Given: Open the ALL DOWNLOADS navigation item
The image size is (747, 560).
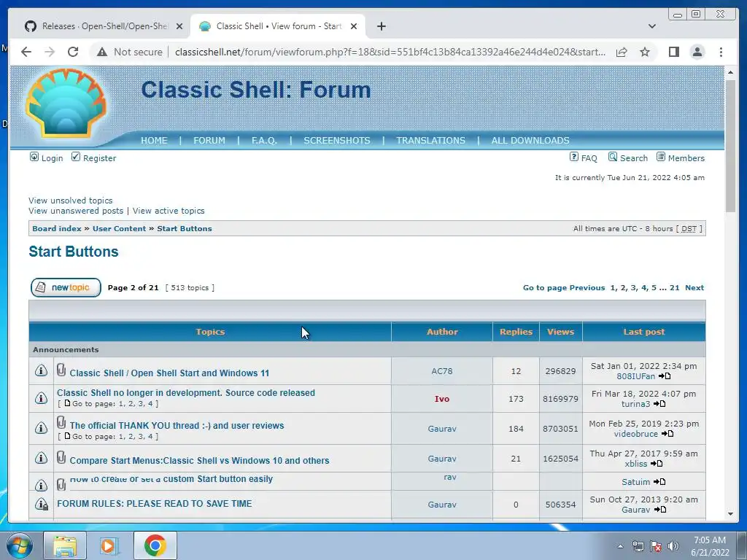Looking at the screenshot, I should pyautogui.click(x=530, y=141).
